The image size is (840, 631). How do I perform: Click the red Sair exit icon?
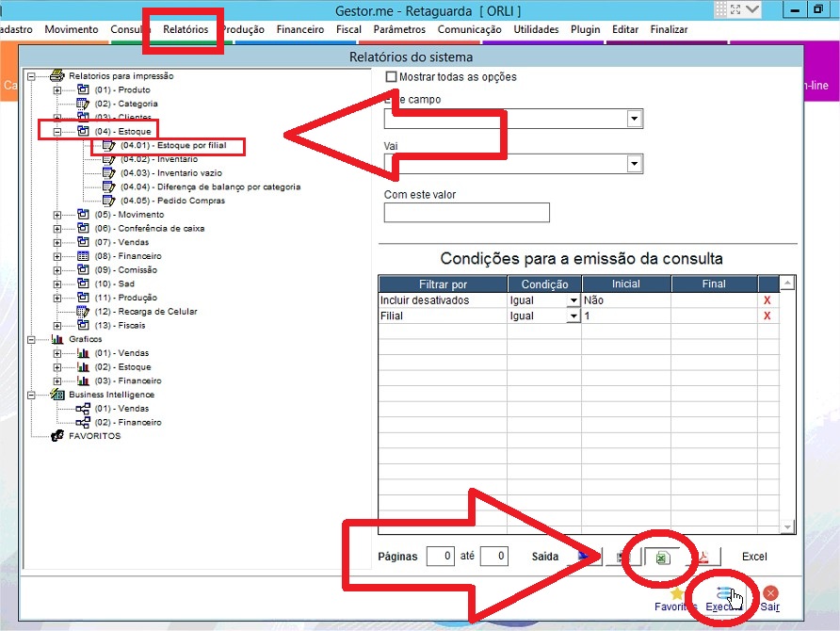pyautogui.click(x=770, y=593)
